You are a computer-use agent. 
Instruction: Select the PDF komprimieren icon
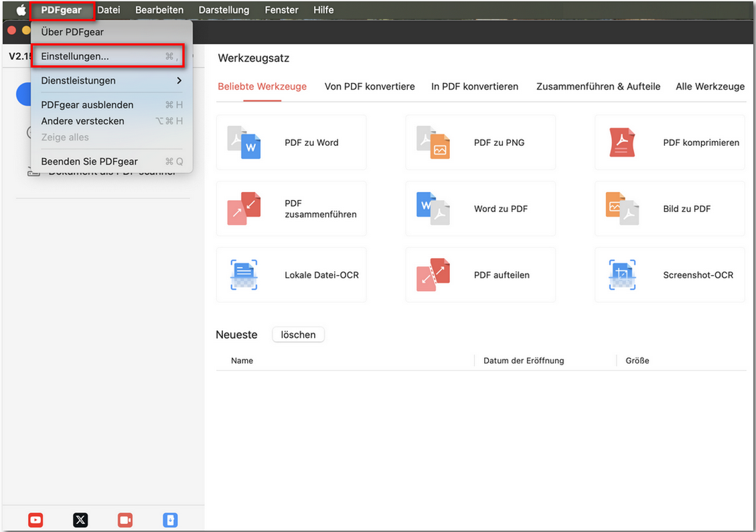(622, 142)
